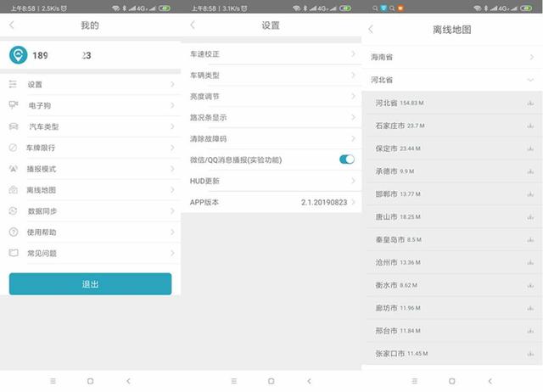Open 车速校正 via its chevron

(353, 53)
